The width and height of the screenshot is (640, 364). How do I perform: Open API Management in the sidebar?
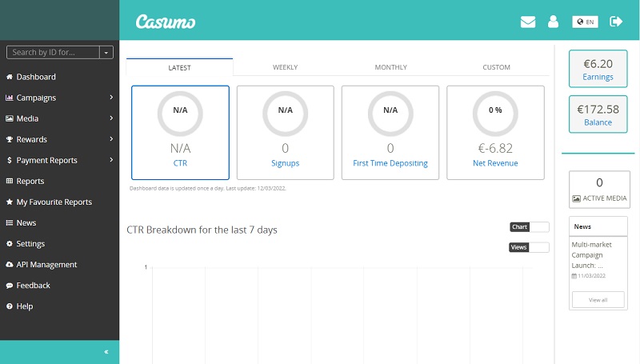click(x=46, y=265)
